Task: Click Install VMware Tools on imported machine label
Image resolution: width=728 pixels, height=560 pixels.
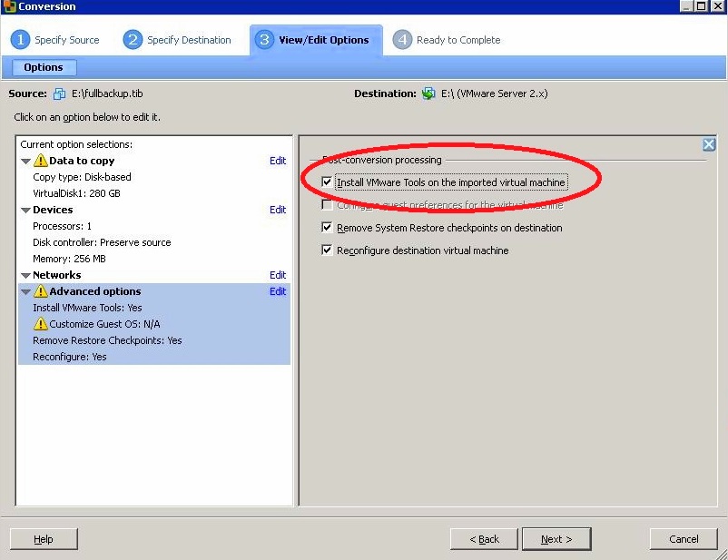Action: point(451,182)
